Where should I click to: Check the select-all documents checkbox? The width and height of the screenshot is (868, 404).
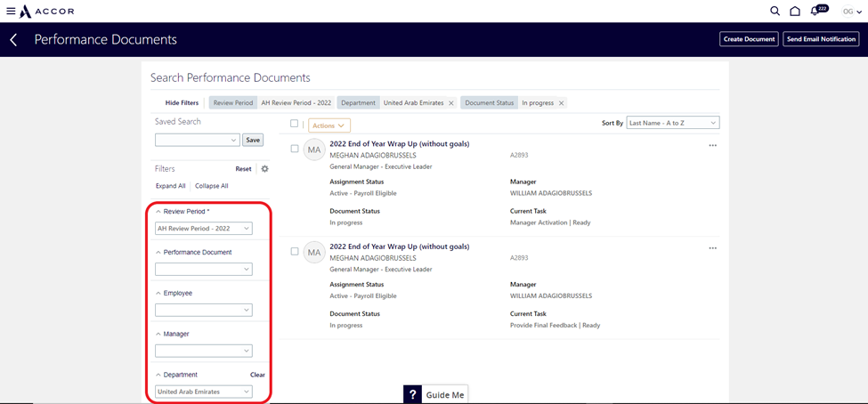[x=295, y=124]
